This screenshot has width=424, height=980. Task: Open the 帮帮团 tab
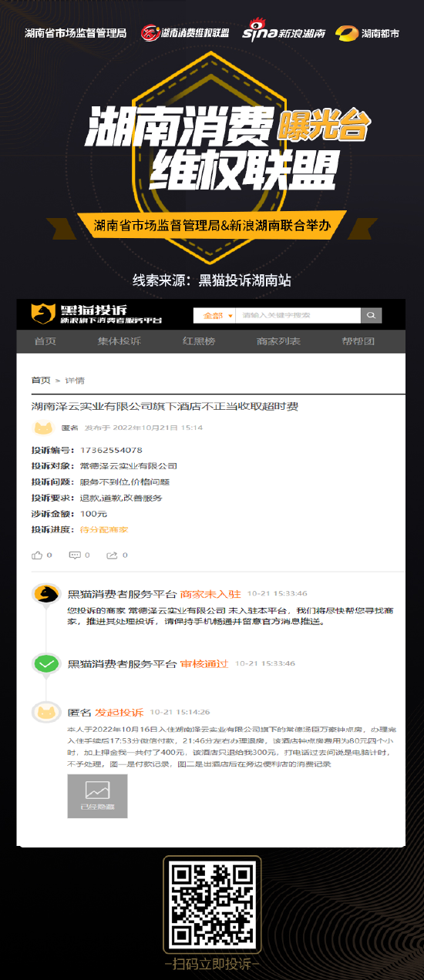[x=358, y=341]
